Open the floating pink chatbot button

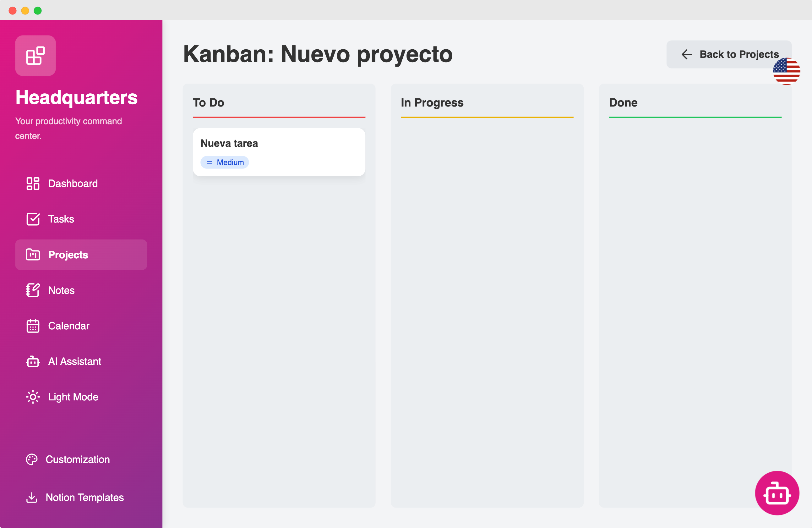(777, 493)
